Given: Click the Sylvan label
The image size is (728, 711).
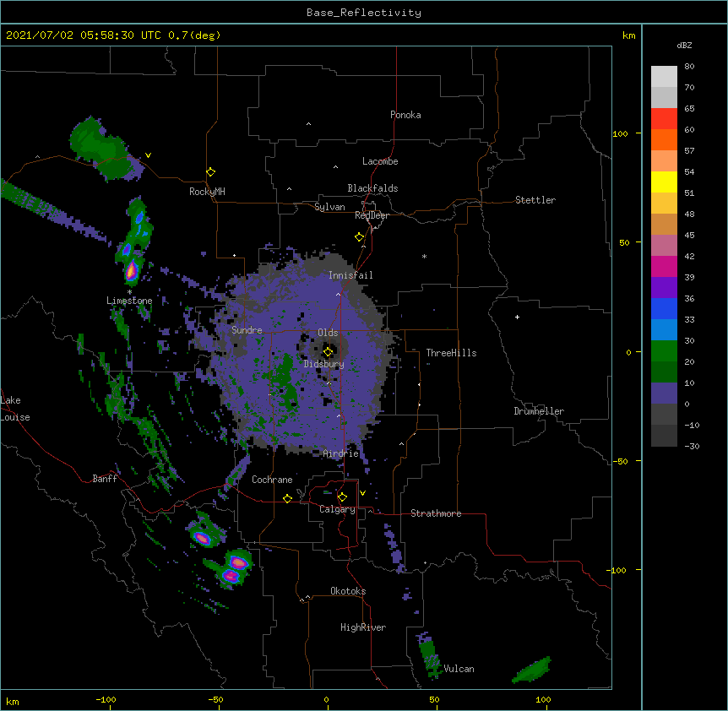Looking at the screenshot, I should [x=329, y=207].
